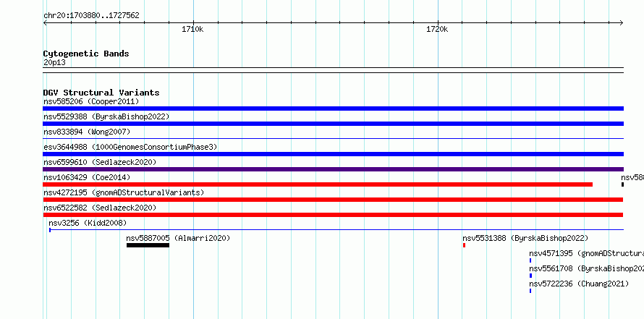Viewport: 644px width, 319px height.
Task: Select the blue nsv5529388 variant bar
Action: coord(333,124)
